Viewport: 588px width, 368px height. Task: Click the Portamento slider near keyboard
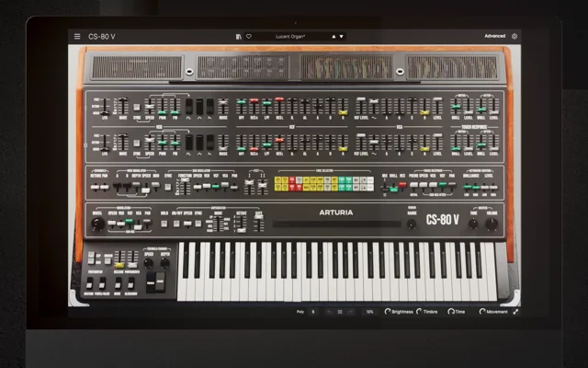coord(132,259)
